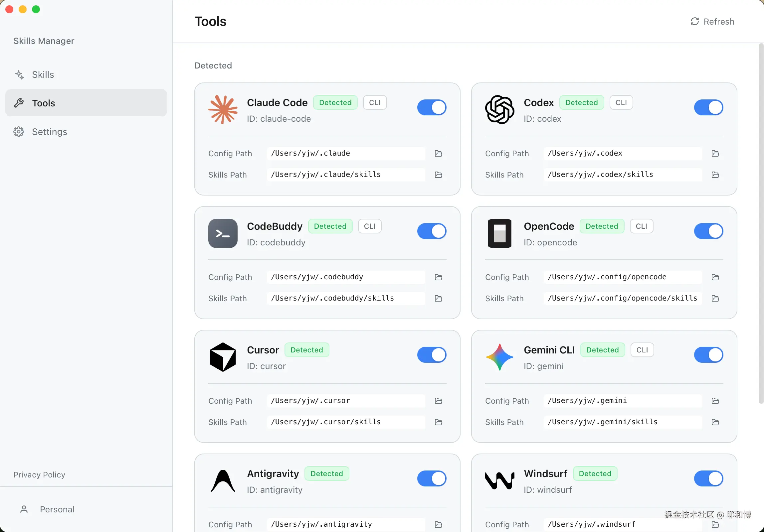The width and height of the screenshot is (764, 532).
Task: Click the Refresh button
Action: point(712,22)
